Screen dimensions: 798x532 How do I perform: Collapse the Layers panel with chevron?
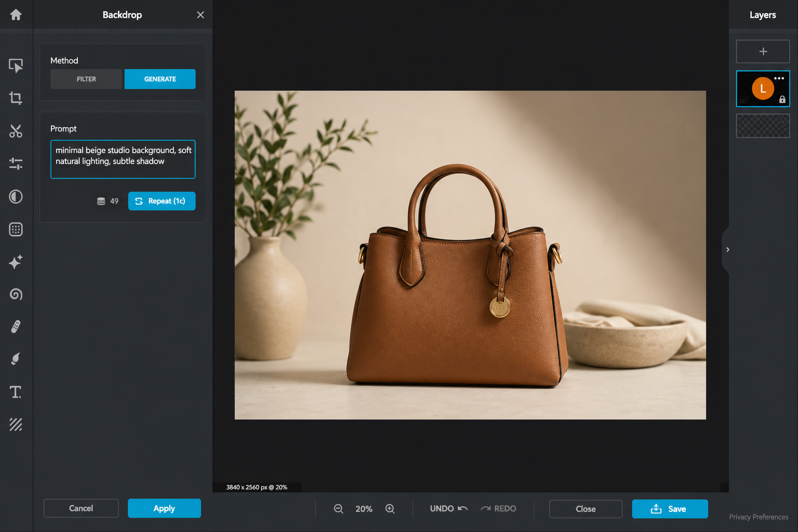coord(727,250)
